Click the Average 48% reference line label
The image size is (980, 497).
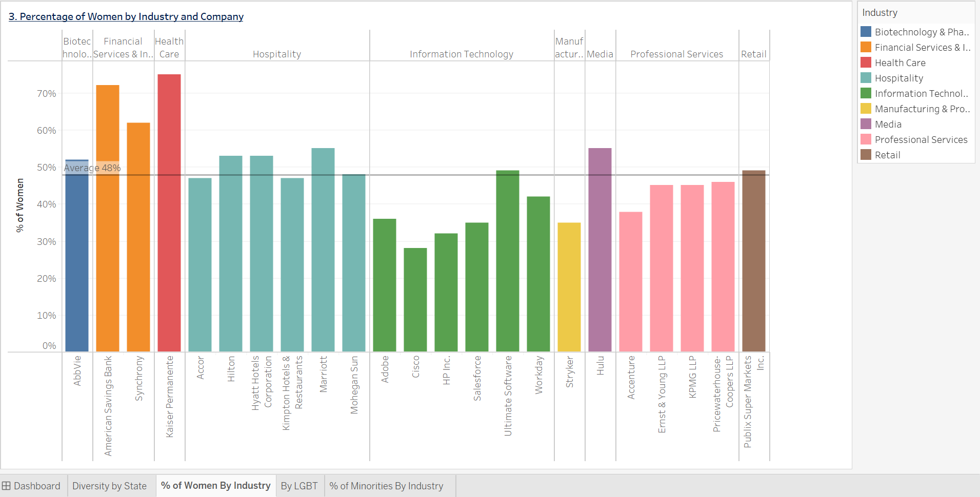coord(92,168)
